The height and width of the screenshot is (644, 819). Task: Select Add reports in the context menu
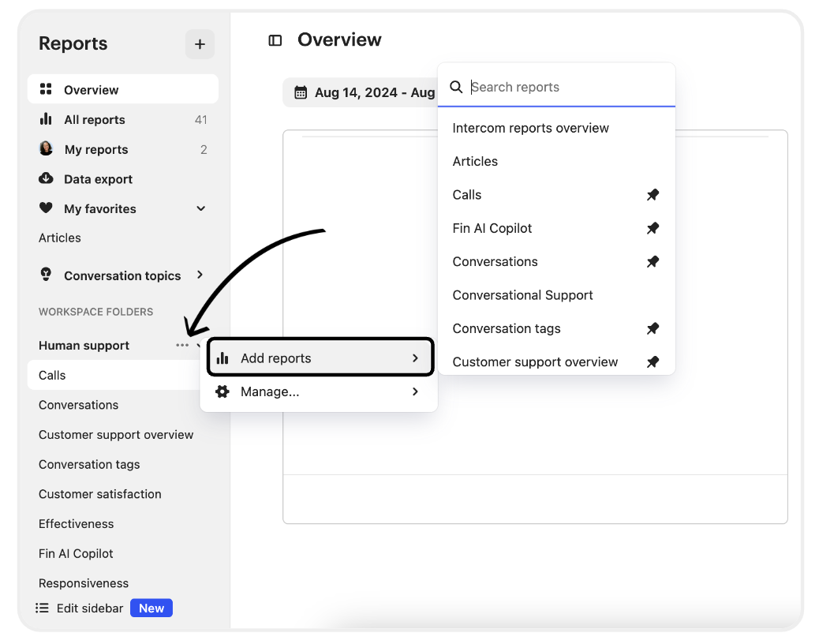pos(320,358)
